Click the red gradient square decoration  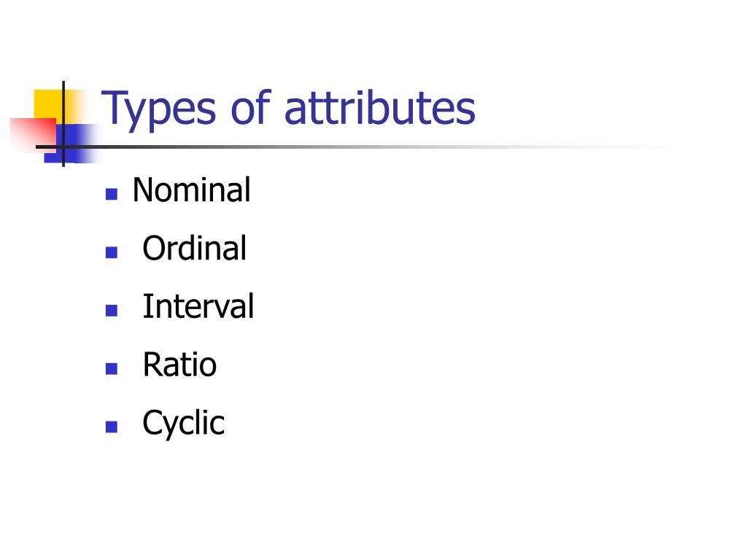point(34,133)
